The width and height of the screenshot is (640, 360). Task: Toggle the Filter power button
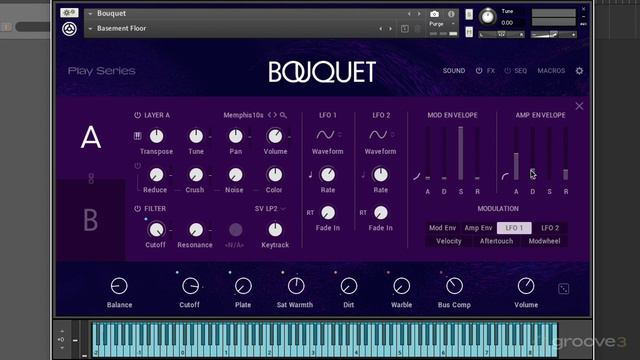pyautogui.click(x=137, y=209)
